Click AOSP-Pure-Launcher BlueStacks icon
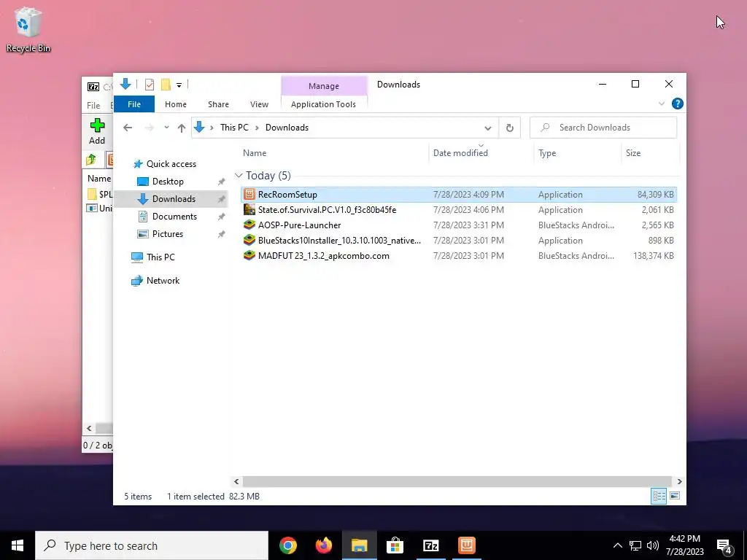This screenshot has width=747, height=560. [249, 225]
